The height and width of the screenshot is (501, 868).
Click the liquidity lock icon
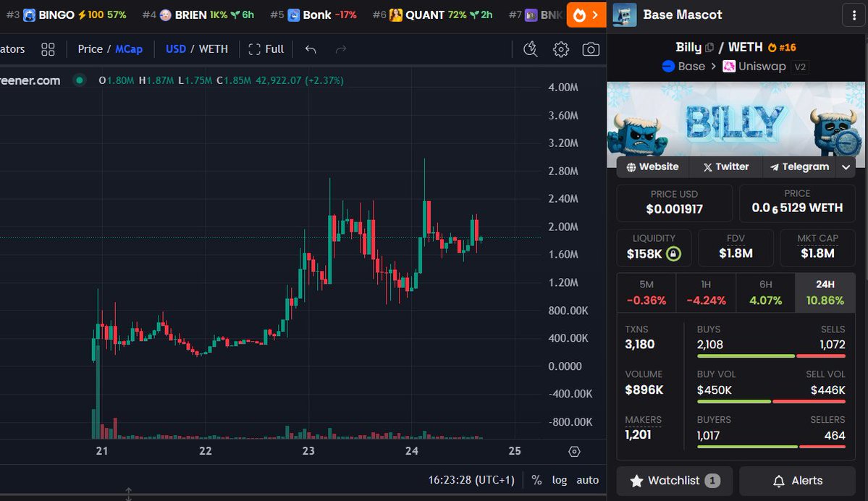pos(673,253)
